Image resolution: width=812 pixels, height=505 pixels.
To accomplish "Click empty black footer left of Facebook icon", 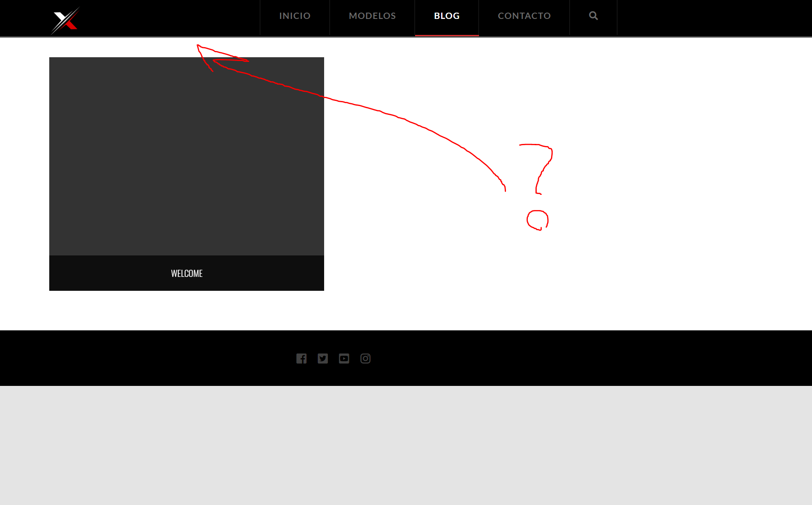I will [147, 358].
